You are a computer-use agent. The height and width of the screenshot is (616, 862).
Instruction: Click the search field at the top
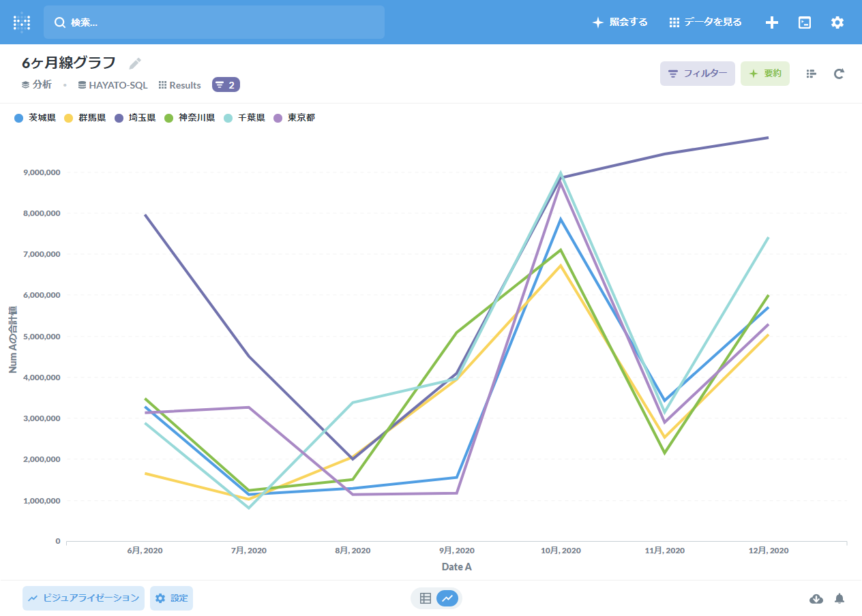(214, 22)
